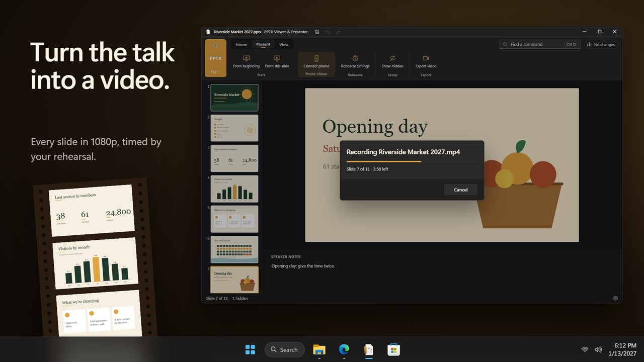Open Export video
Screen dimensions: 644x362
click(x=426, y=62)
